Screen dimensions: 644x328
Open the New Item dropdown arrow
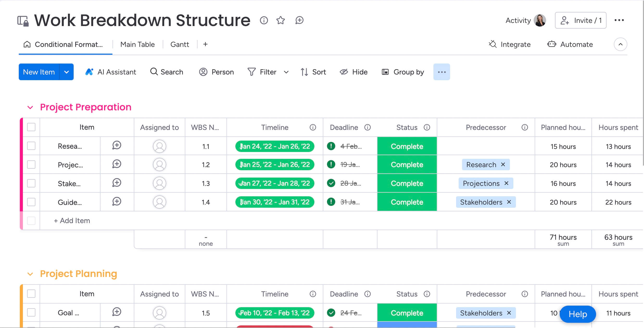[66, 72]
